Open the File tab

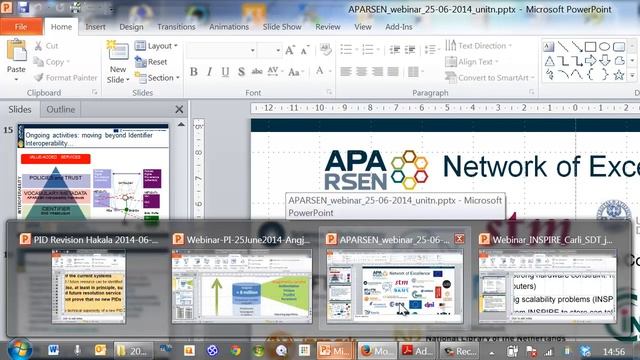tap(21, 27)
